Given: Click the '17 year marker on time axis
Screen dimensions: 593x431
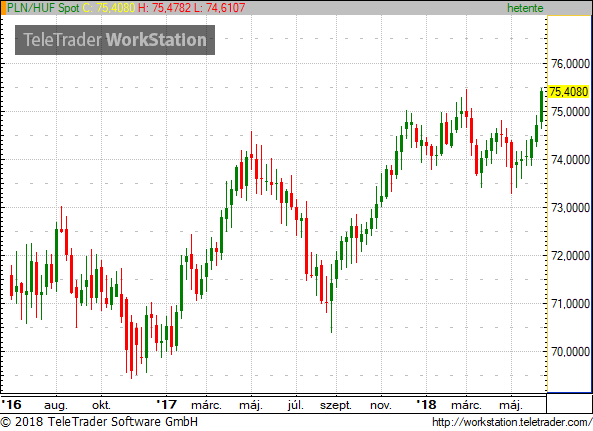Looking at the screenshot, I should 166,405.
